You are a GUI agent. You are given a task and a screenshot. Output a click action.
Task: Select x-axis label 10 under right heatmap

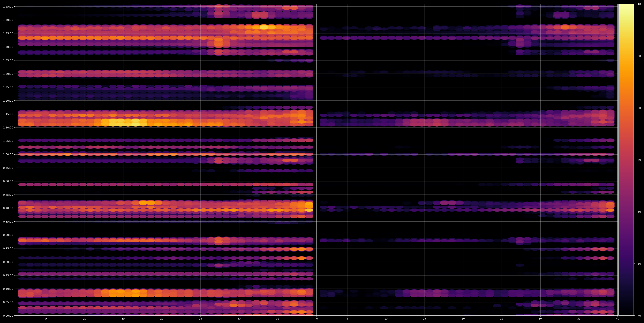click(x=386, y=319)
